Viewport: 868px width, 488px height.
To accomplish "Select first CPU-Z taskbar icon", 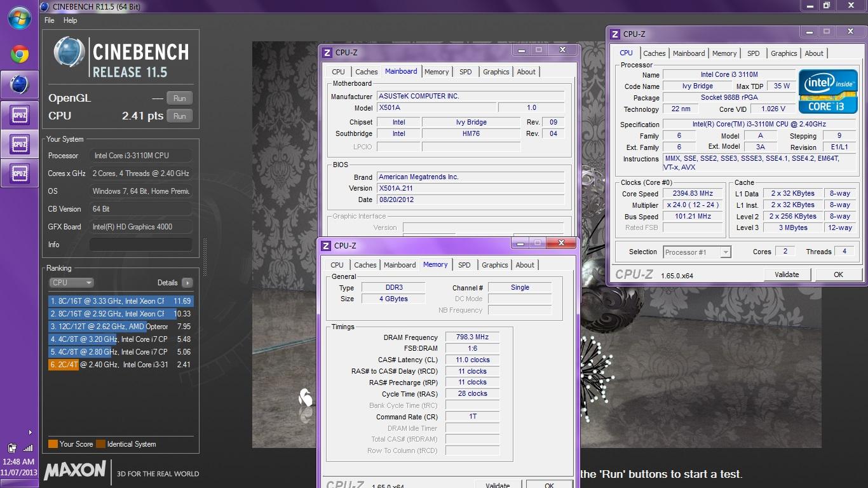I will click(19, 115).
